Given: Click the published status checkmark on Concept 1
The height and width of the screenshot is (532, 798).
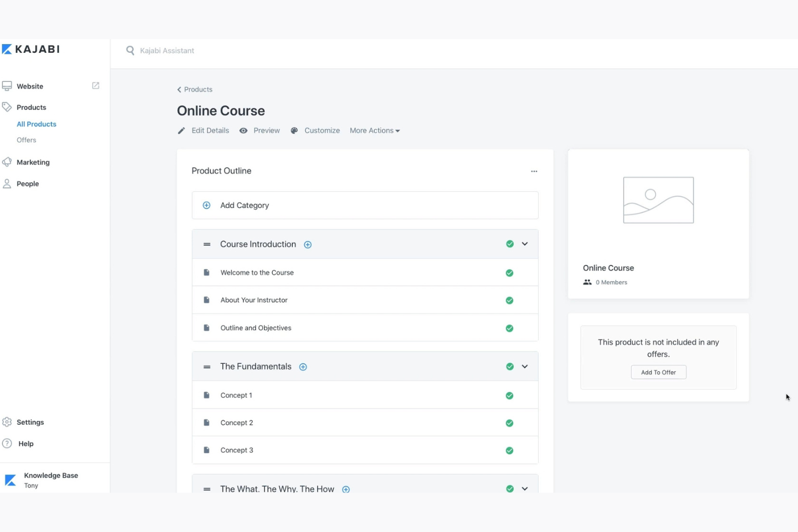Looking at the screenshot, I should coord(510,395).
